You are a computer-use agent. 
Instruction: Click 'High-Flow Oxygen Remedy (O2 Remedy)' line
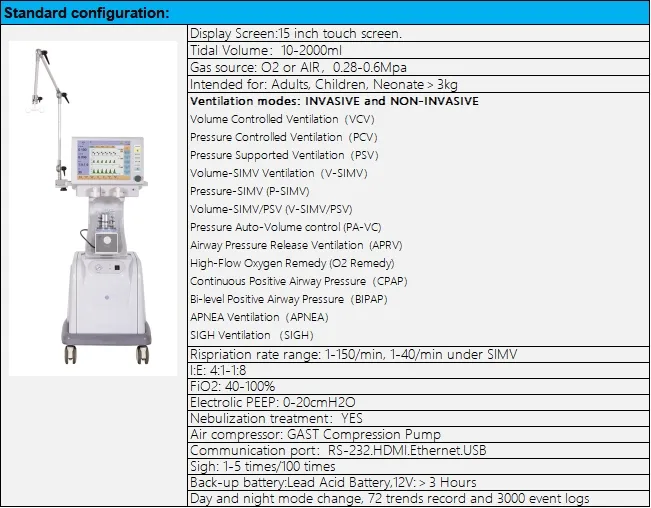(x=292, y=264)
